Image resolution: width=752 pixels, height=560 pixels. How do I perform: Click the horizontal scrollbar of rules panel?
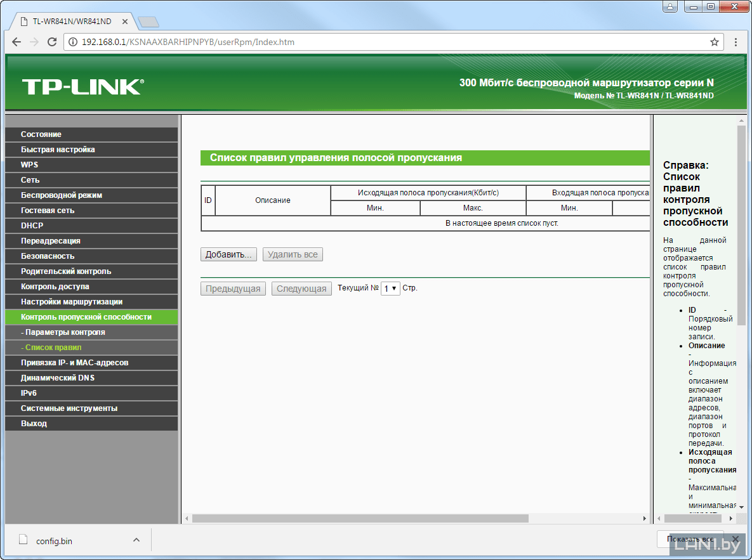(x=360, y=518)
